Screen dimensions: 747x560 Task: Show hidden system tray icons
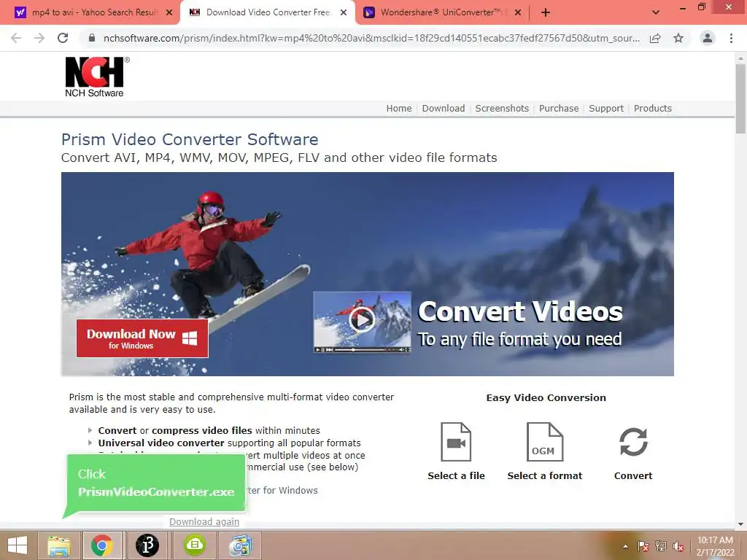tap(625, 546)
